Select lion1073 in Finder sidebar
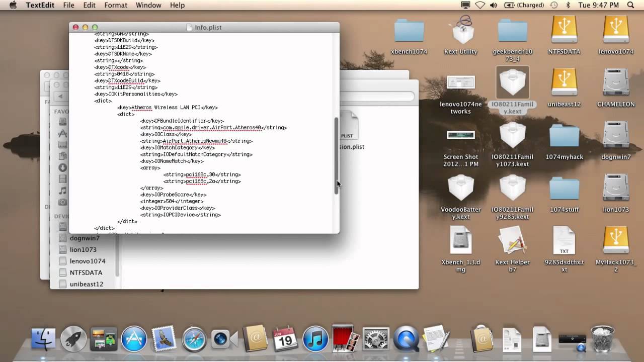644x362 pixels. (83, 249)
